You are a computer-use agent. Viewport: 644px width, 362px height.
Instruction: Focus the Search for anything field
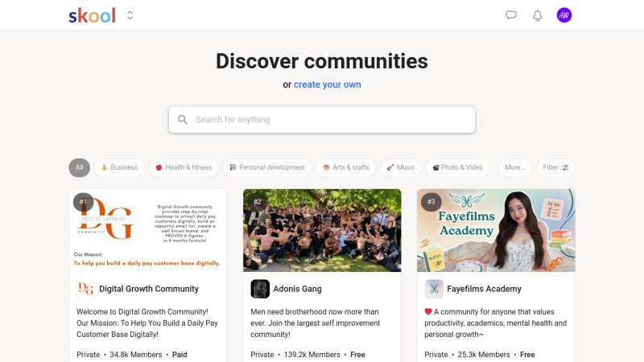[x=322, y=119]
